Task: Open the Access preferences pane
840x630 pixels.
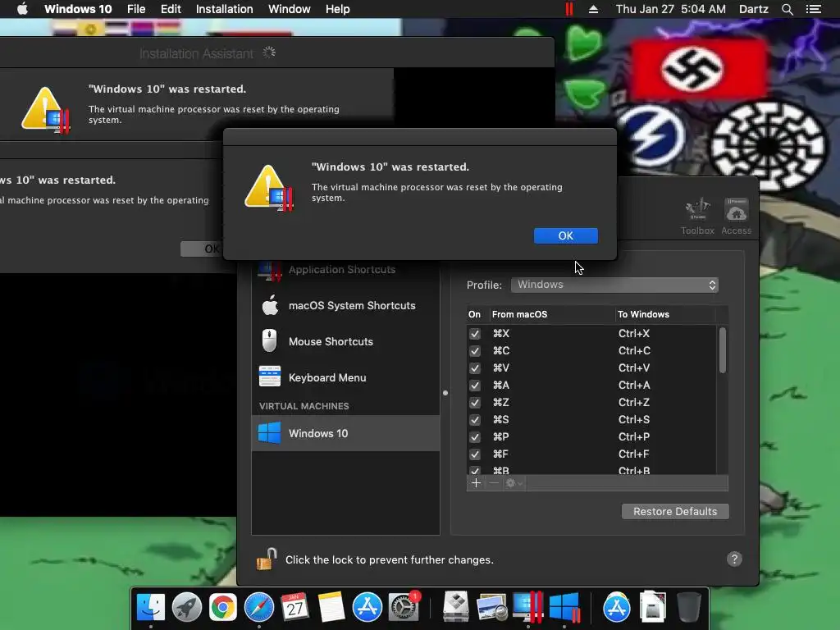Action: [x=736, y=217]
